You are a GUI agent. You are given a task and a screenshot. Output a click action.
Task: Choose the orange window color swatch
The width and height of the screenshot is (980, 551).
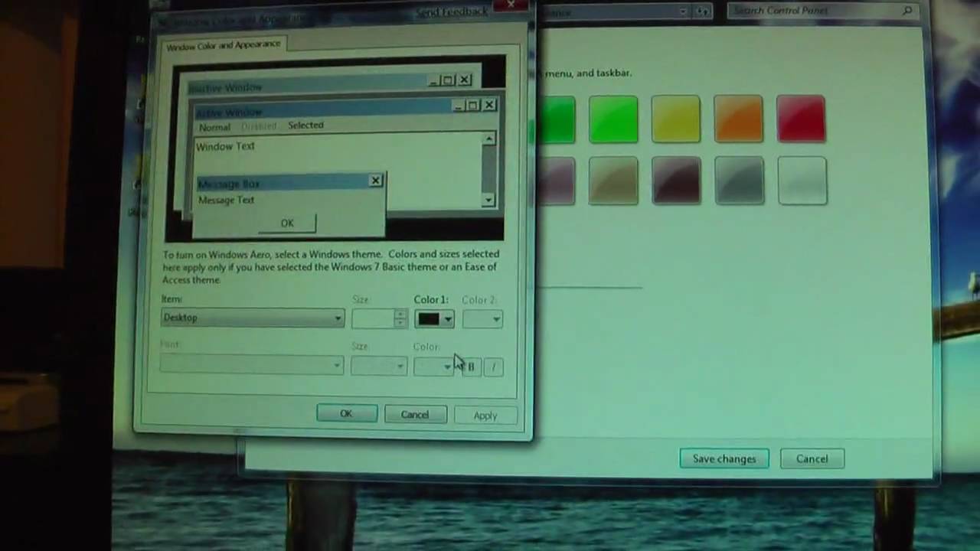pyautogui.click(x=738, y=119)
